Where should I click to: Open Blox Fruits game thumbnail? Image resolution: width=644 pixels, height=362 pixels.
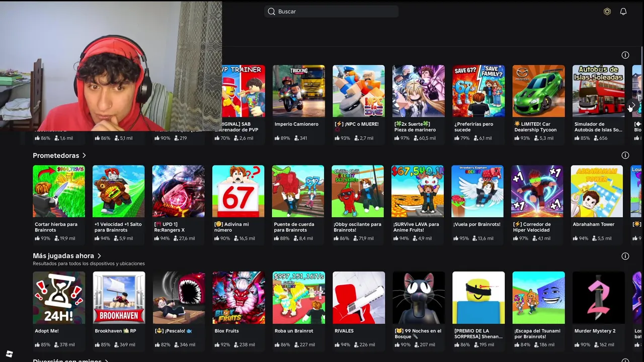[x=238, y=298]
